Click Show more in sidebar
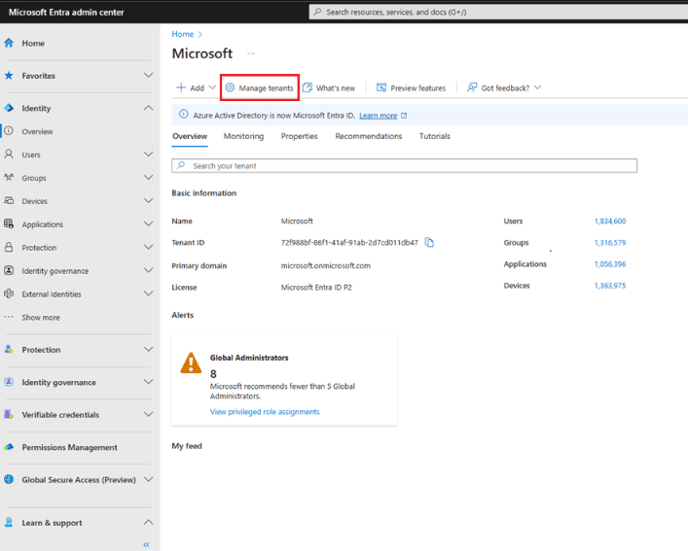 (x=41, y=318)
